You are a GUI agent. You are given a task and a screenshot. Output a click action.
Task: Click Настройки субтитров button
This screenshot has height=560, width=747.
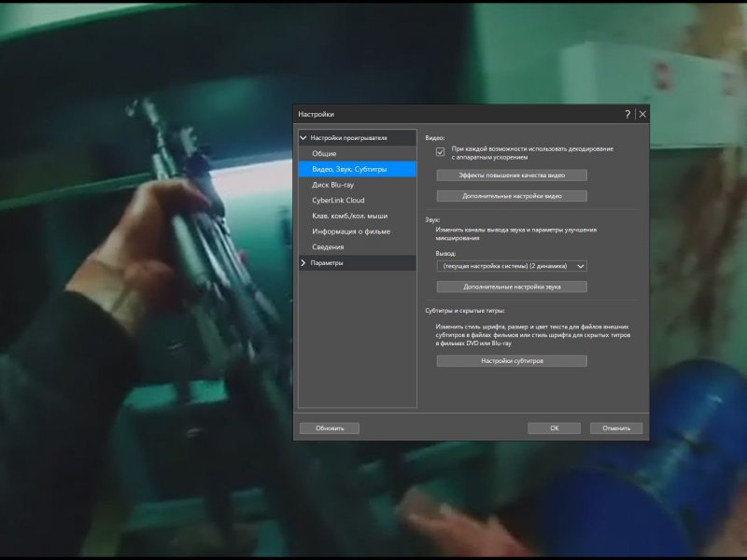(x=512, y=361)
